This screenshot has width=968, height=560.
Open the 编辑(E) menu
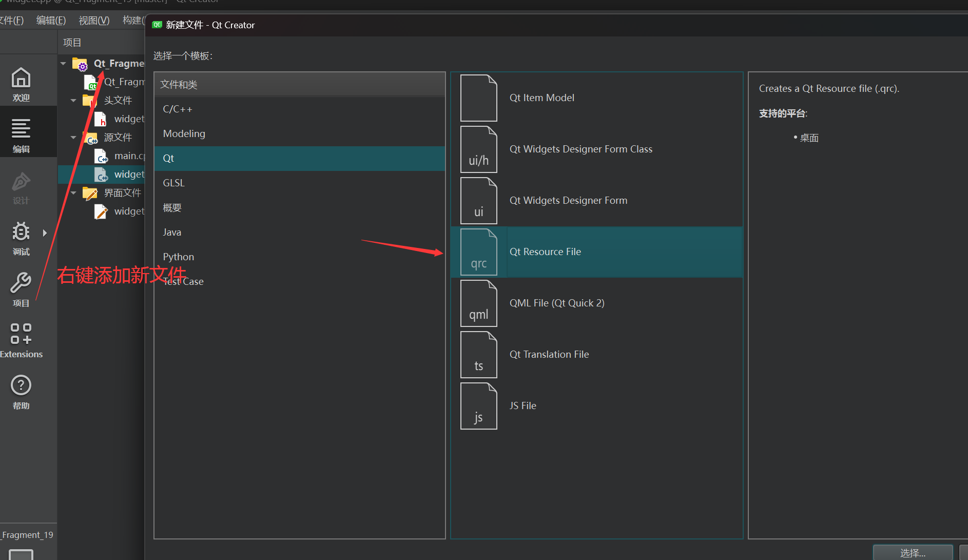(51, 20)
